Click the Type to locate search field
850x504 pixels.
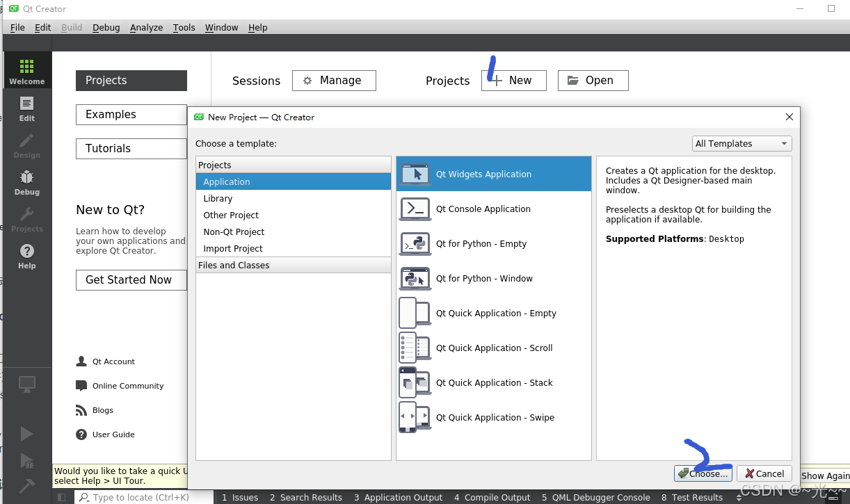(x=143, y=497)
